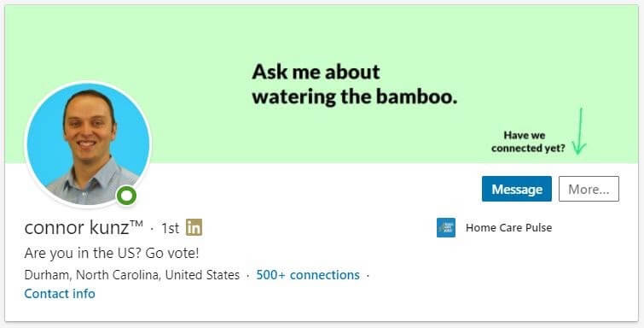
Task: Click the green downward arrow in banner
Action: pos(579,132)
